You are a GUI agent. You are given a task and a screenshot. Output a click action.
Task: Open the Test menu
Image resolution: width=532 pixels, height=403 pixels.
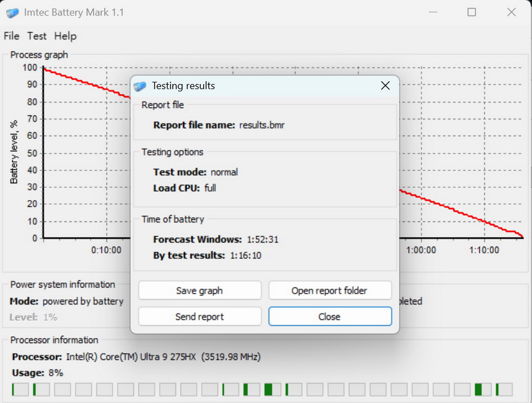(37, 36)
